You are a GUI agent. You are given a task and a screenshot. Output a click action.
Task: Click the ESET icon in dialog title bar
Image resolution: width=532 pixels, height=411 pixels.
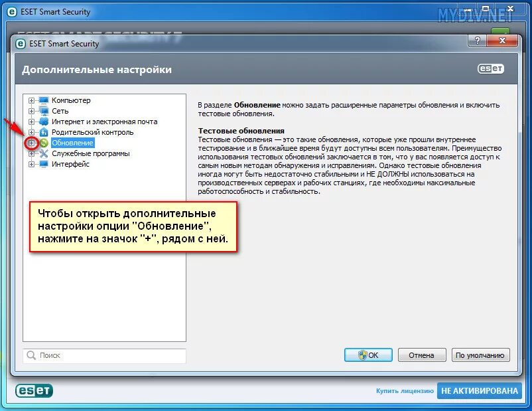(21, 44)
